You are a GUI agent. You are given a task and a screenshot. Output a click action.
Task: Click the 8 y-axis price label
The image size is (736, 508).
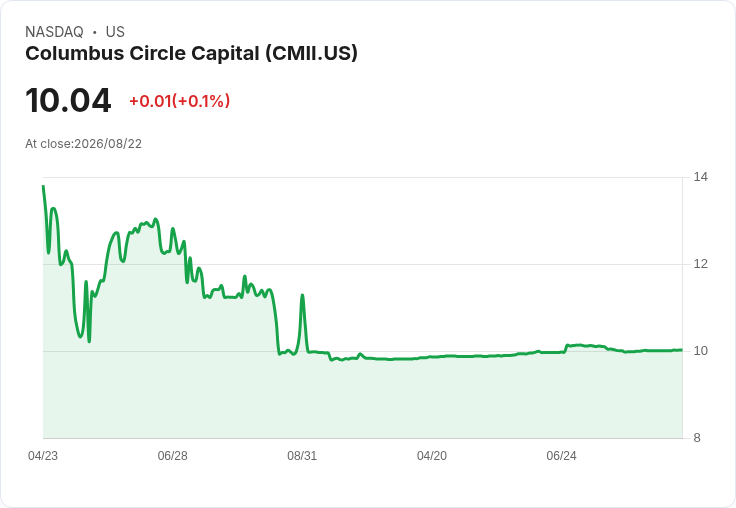697,438
